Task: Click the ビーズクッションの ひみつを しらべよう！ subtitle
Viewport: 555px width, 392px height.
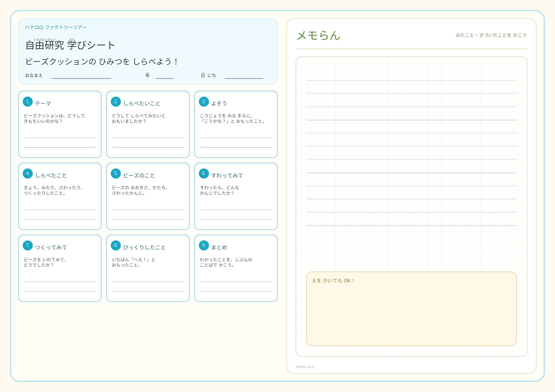Action: [102, 62]
